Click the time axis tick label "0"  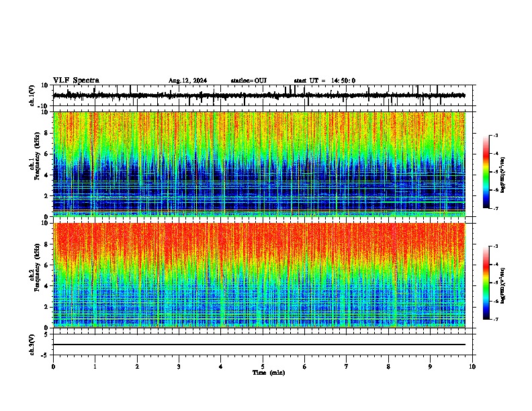[53, 367]
